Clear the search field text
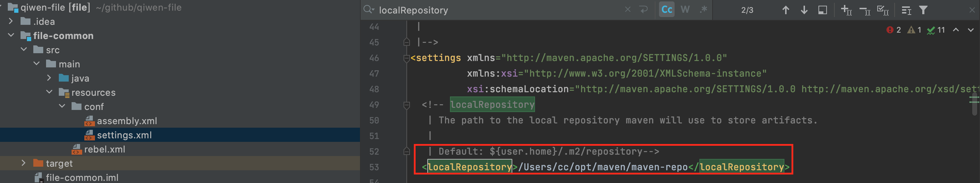 (x=628, y=10)
